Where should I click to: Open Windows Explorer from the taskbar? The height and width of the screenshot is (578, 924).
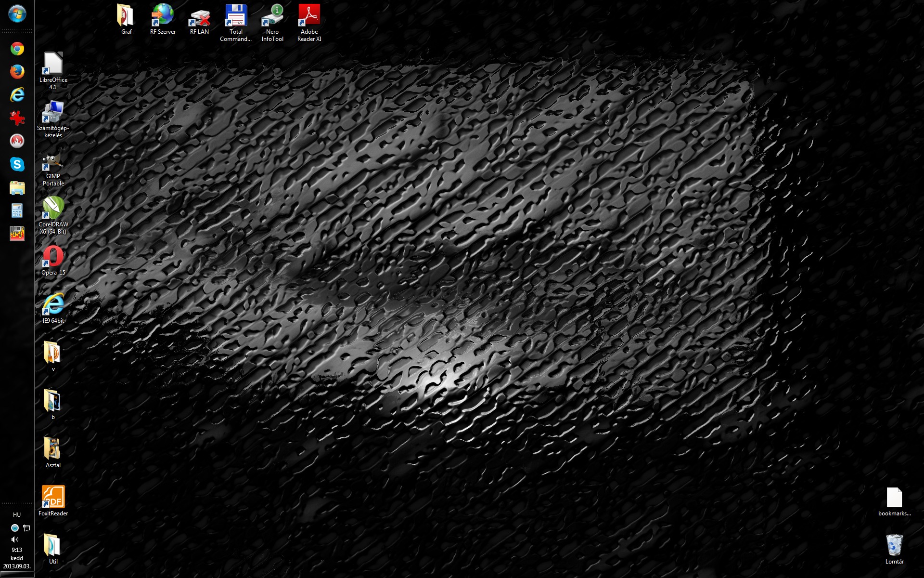(17, 187)
